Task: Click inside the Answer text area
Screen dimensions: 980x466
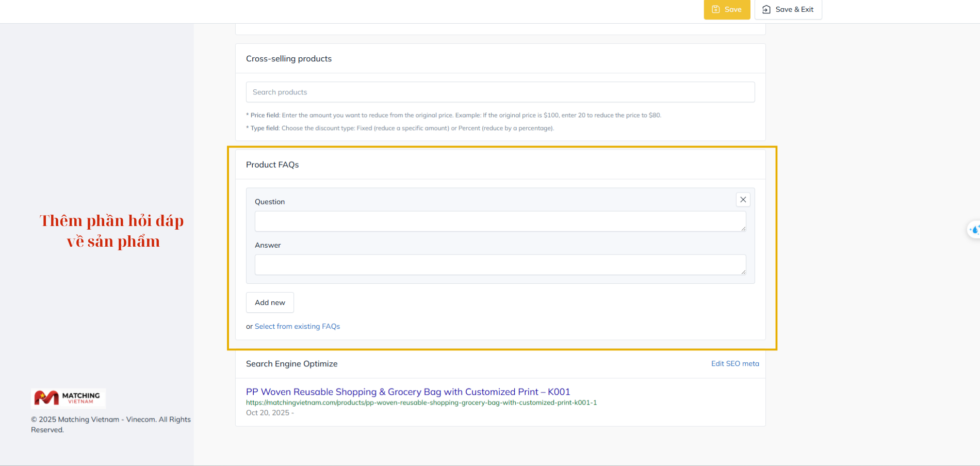Action: [x=499, y=265]
